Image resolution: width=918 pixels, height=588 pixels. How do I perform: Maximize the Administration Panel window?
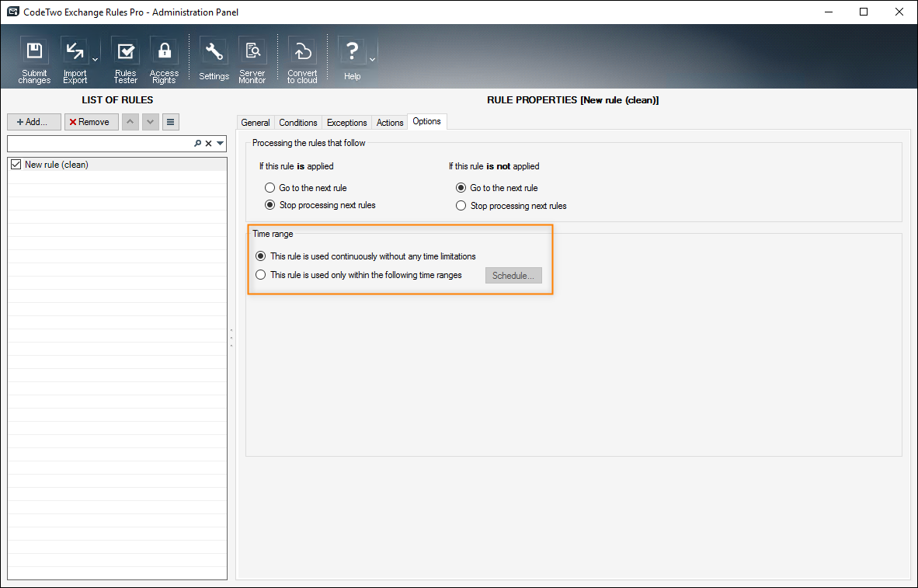tap(864, 12)
